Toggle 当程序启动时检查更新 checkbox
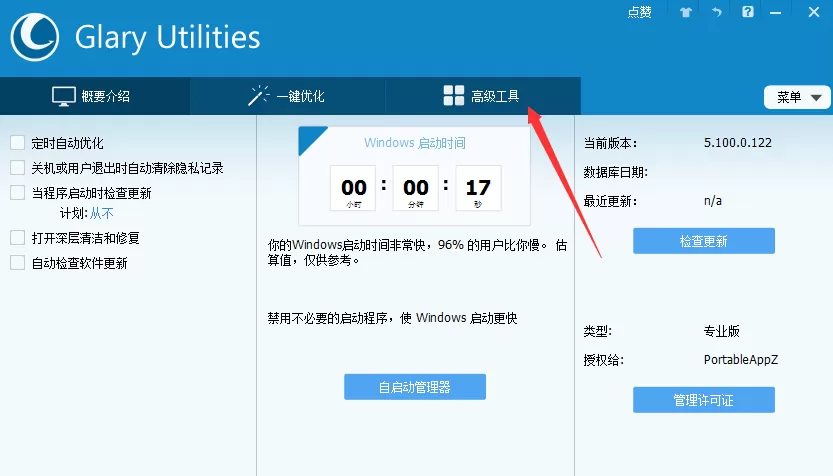Image resolution: width=833 pixels, height=476 pixels. coord(18,192)
